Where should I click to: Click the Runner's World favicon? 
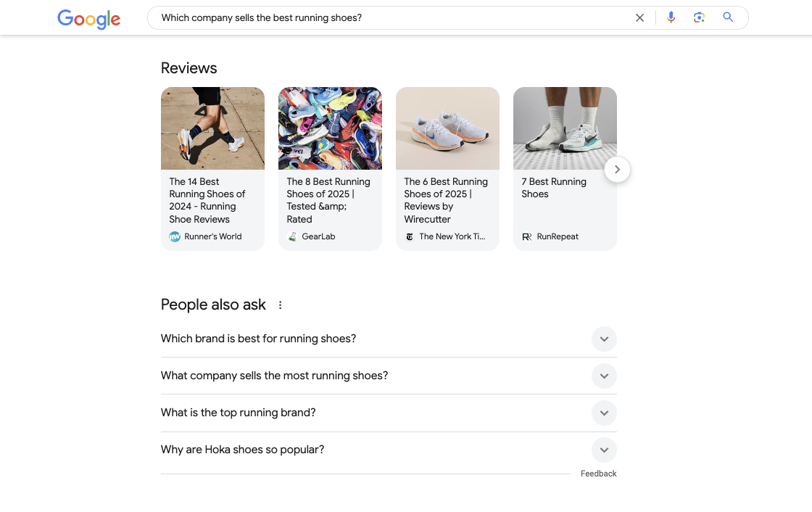coord(175,236)
